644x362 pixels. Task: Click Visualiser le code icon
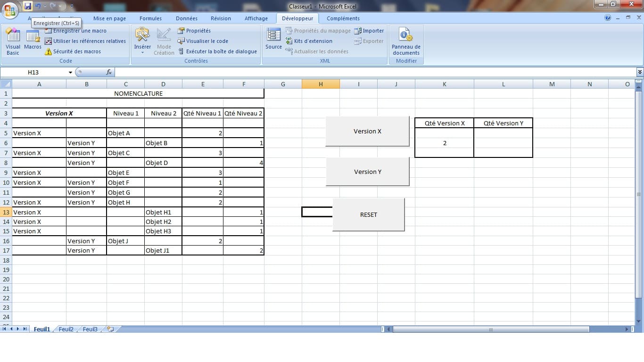click(x=181, y=41)
